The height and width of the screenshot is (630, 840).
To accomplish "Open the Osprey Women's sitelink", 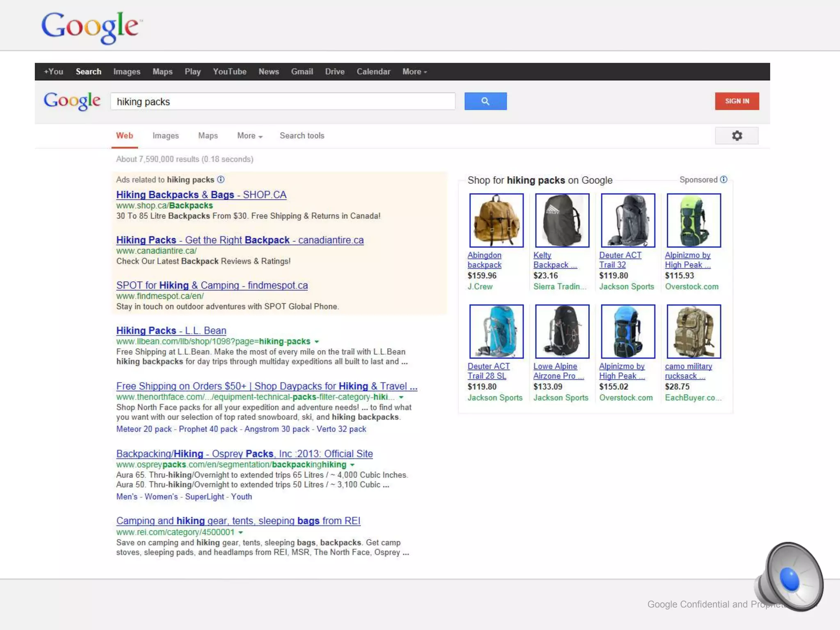I will tap(161, 497).
